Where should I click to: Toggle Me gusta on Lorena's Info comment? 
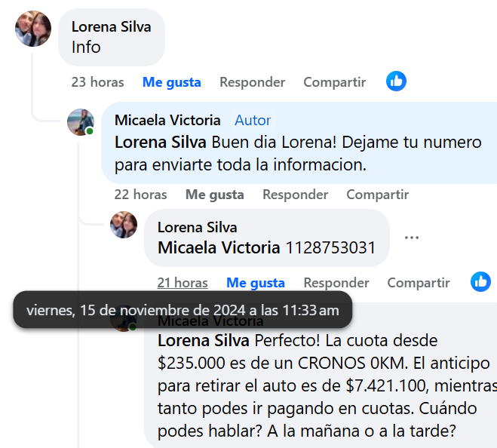coord(171,82)
